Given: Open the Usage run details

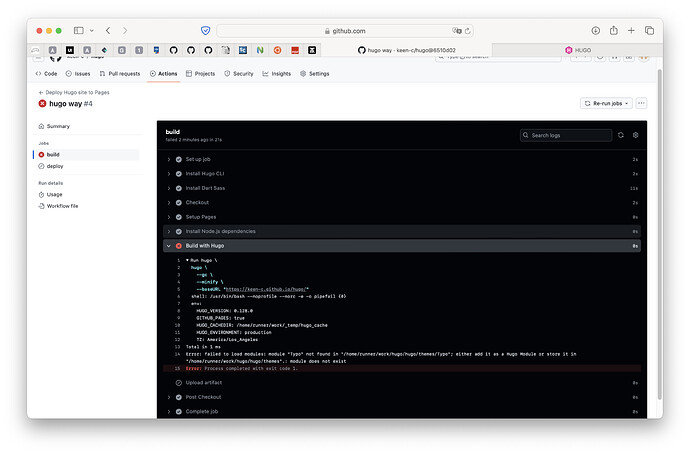Looking at the screenshot, I should point(50,194).
